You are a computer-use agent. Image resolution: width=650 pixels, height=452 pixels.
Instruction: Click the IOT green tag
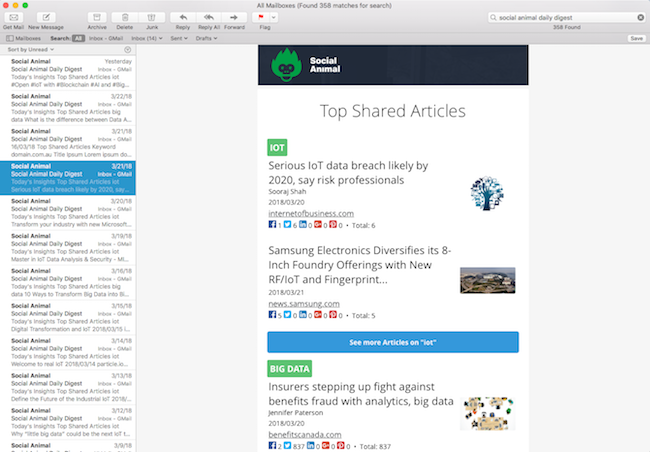tap(277, 147)
